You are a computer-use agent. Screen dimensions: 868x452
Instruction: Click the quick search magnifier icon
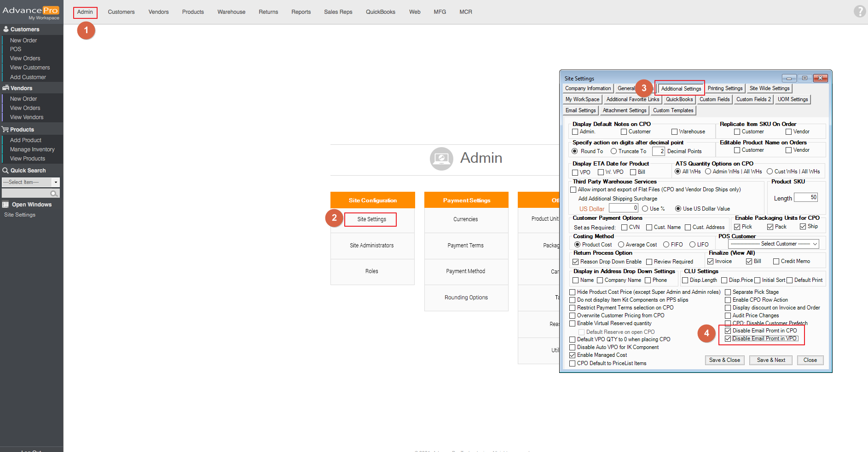pyautogui.click(x=54, y=194)
